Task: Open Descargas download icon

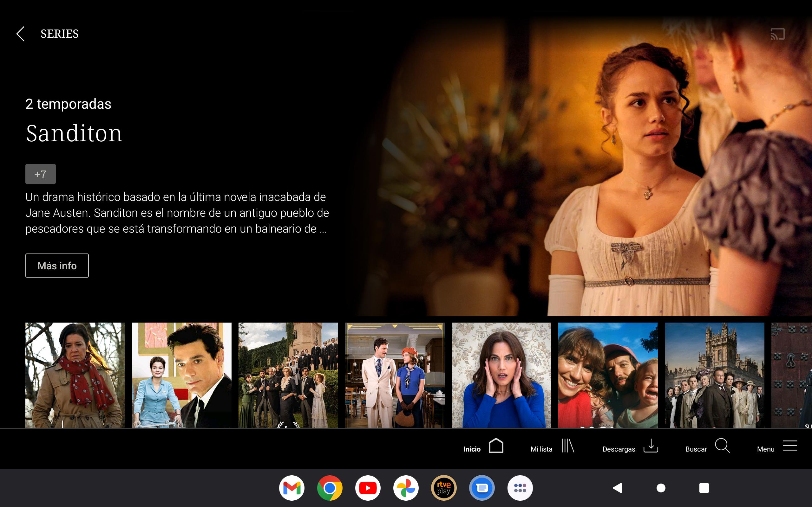Action: click(651, 446)
